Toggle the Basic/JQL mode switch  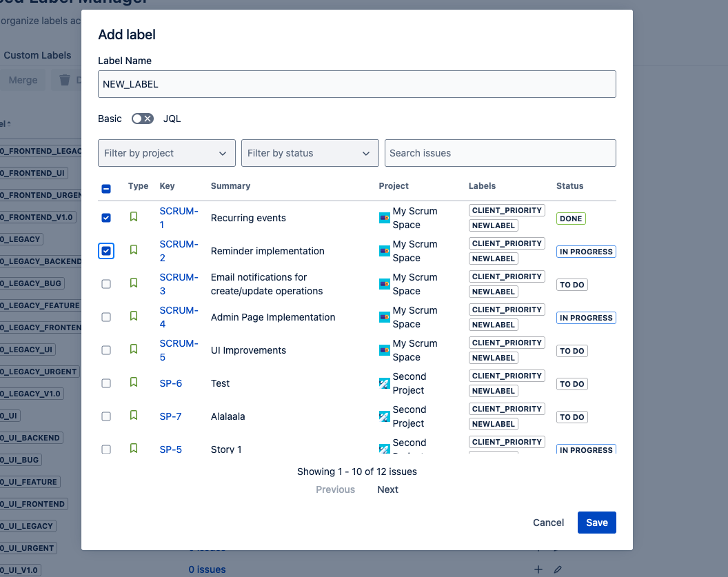click(x=142, y=119)
